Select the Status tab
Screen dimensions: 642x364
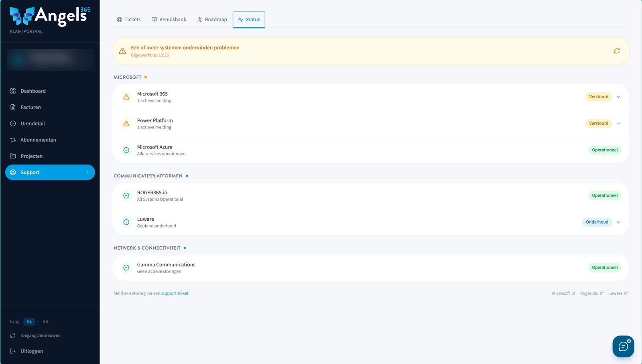pos(249,19)
